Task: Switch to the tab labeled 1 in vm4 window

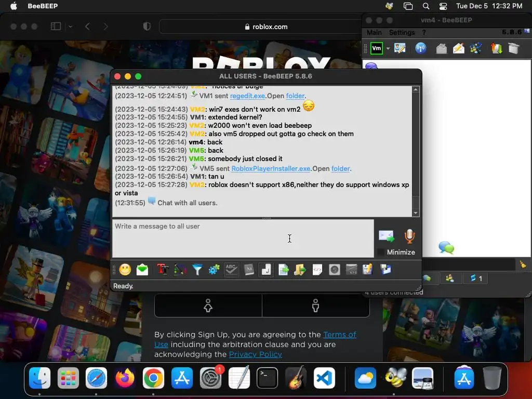Action: pyautogui.click(x=476, y=278)
